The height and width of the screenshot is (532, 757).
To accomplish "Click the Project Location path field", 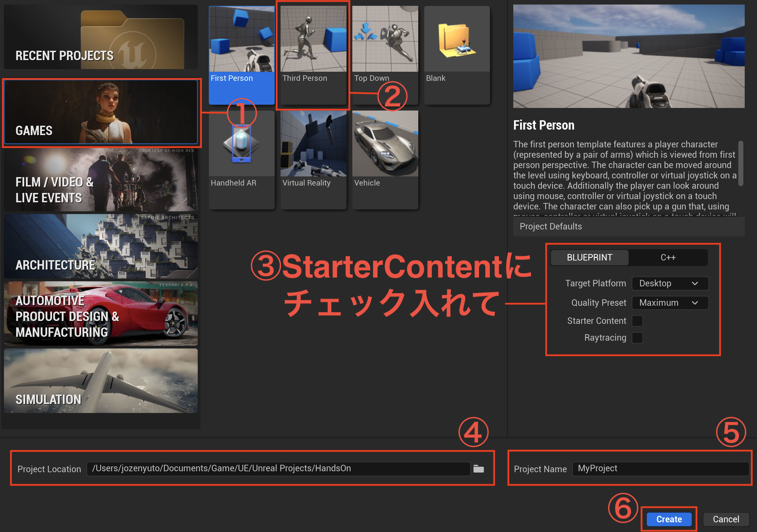I will (x=278, y=469).
